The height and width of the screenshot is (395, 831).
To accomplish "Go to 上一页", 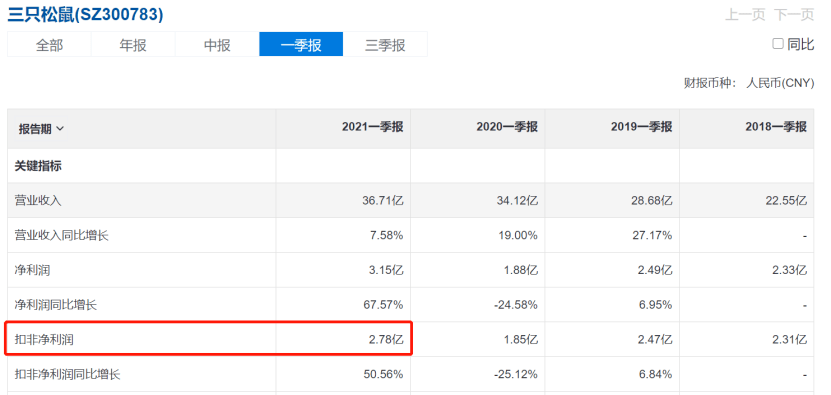I will 745,14.
